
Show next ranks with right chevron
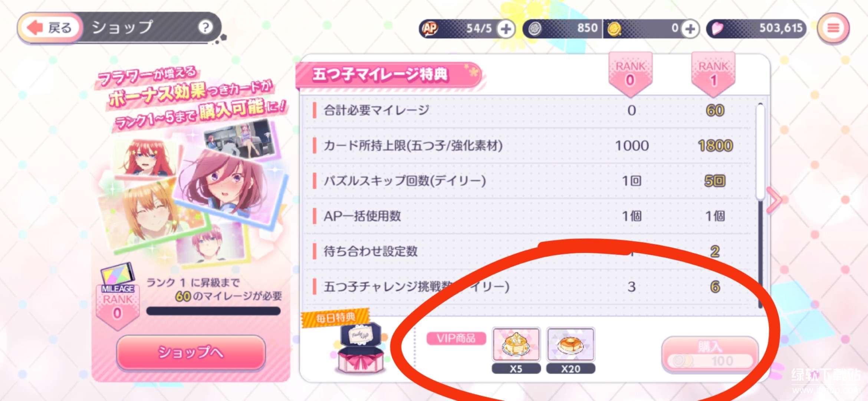774,200
